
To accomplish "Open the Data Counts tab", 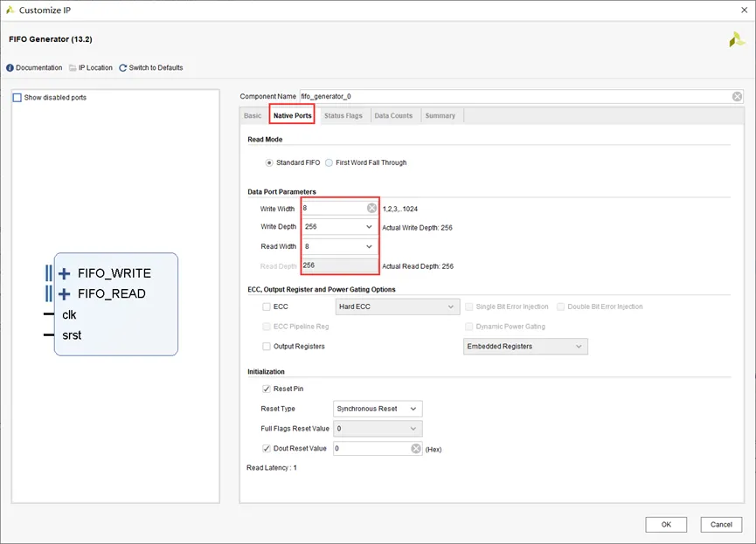I will click(393, 116).
